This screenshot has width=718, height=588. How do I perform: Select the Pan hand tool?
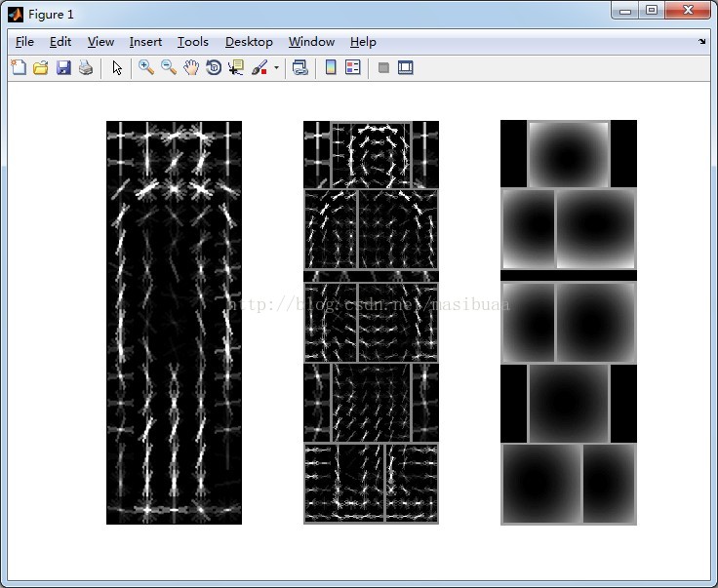point(191,67)
